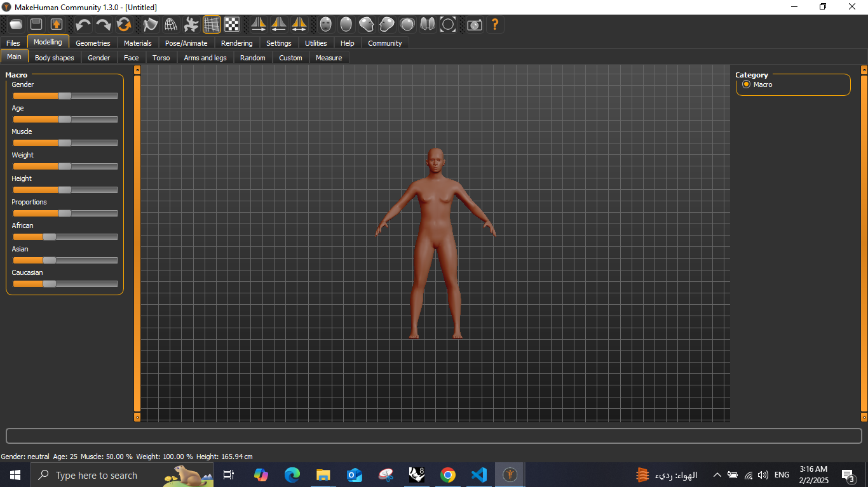868x487 pixels.
Task: Click the Export upward-arrow toolbar icon
Action: pyautogui.click(x=57, y=25)
